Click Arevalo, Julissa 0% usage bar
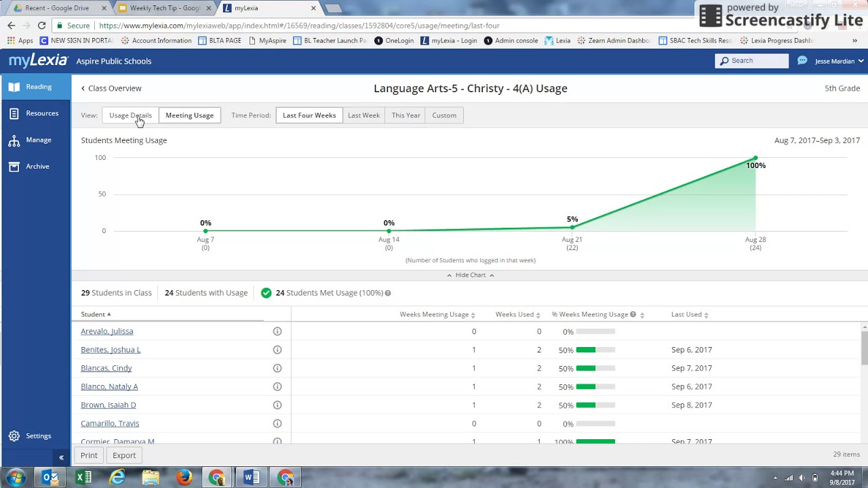868x488 pixels. click(x=595, y=331)
